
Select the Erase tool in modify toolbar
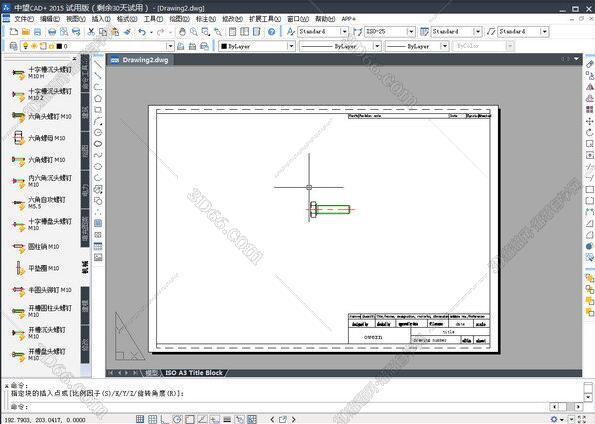[x=589, y=65]
